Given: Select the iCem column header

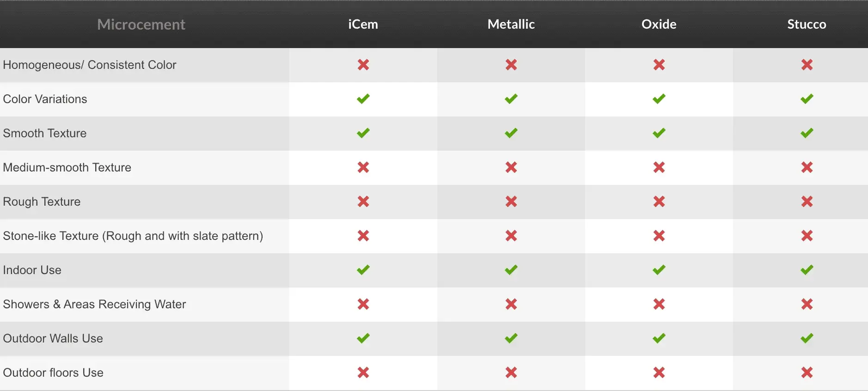Looking at the screenshot, I should pyautogui.click(x=363, y=24).
